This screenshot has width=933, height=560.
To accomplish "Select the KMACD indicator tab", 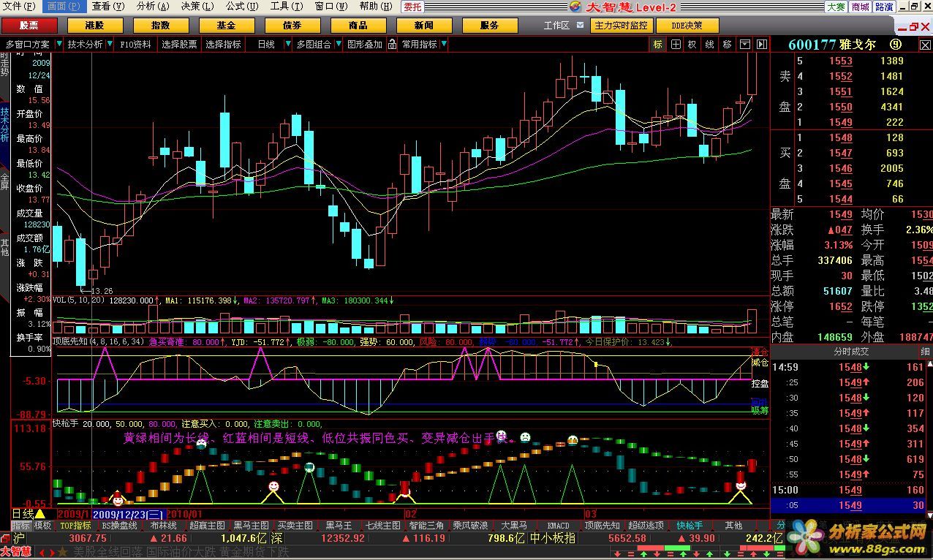I will click(558, 526).
